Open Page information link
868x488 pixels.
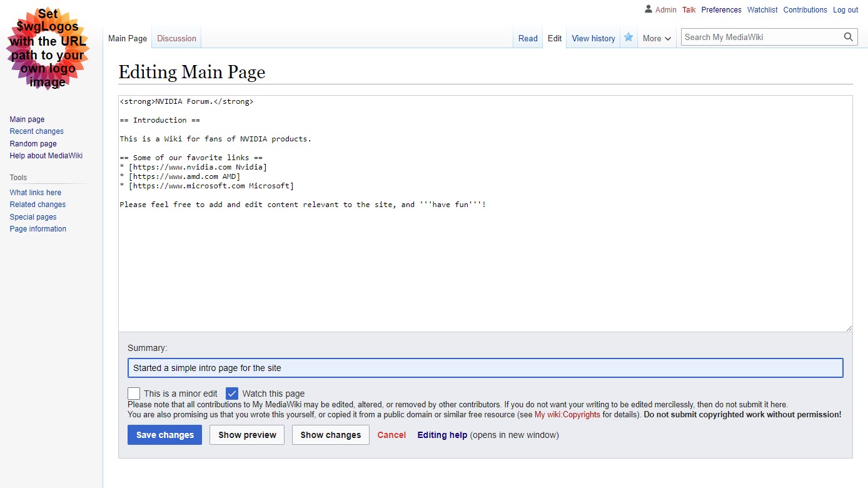(38, 229)
